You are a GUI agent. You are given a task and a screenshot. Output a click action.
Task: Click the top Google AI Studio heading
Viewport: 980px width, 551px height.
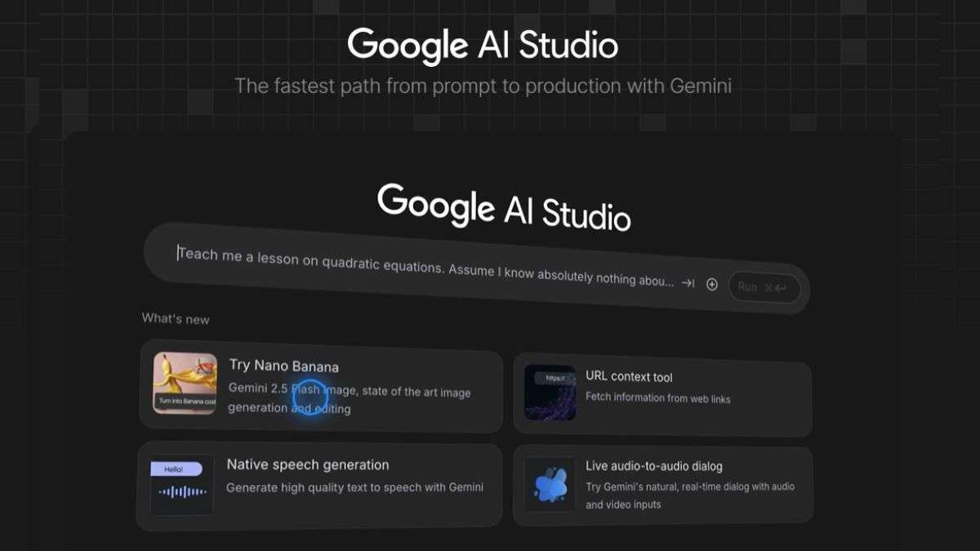[483, 45]
